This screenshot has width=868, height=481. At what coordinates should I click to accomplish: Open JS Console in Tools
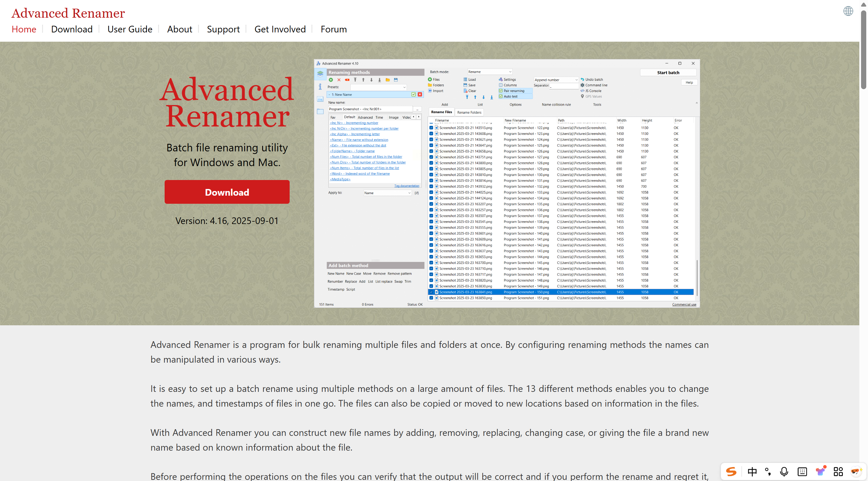click(x=591, y=91)
